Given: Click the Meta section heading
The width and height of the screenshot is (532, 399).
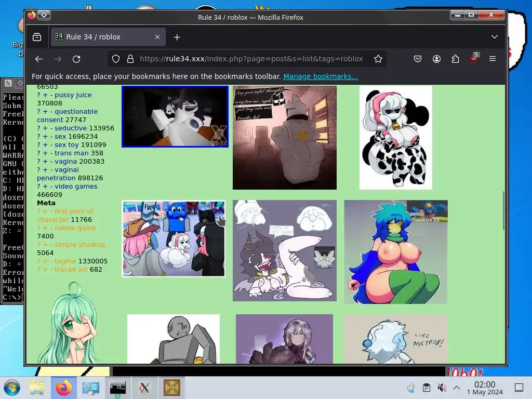Looking at the screenshot, I should click(46, 203).
